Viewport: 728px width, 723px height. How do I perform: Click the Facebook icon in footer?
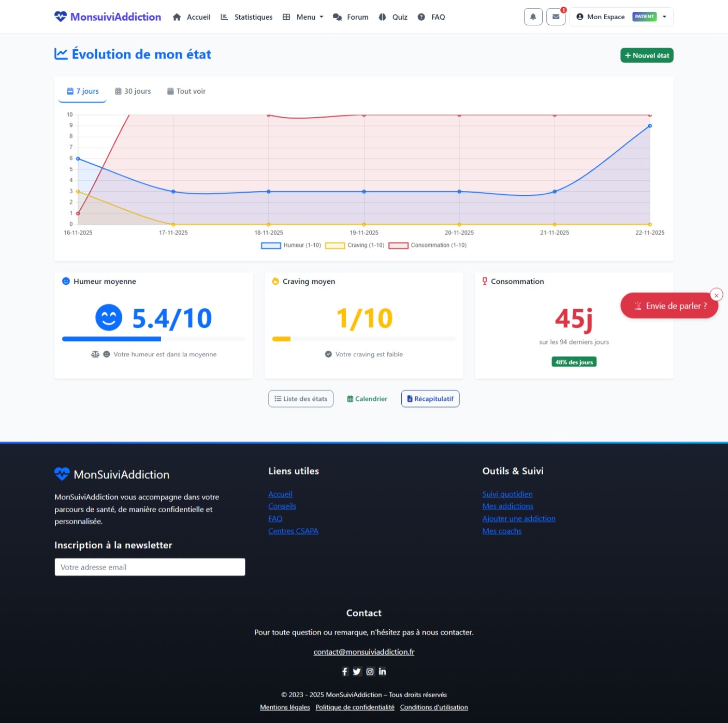[345, 672]
